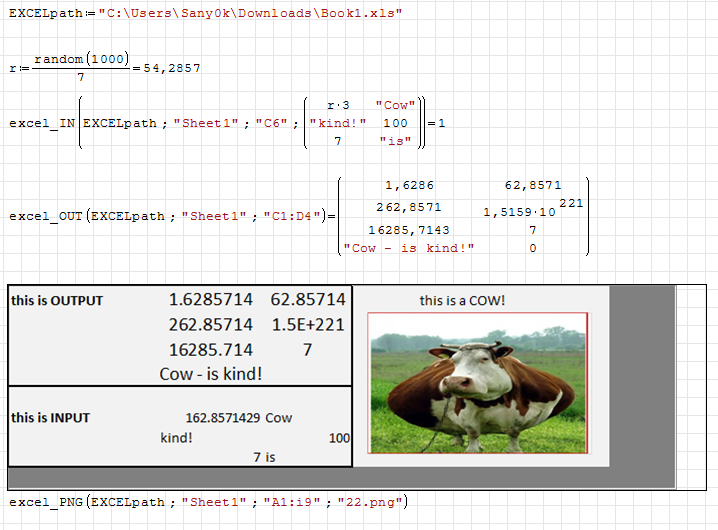Click the "this is INPUT" label
Image resolution: width=718 pixels, height=530 pixels.
pyautogui.click(x=50, y=417)
